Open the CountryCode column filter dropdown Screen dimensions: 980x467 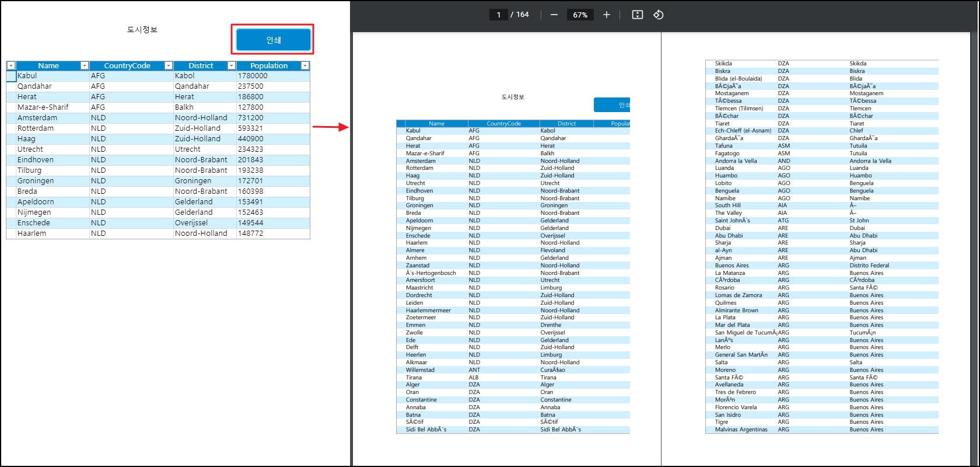click(x=169, y=66)
